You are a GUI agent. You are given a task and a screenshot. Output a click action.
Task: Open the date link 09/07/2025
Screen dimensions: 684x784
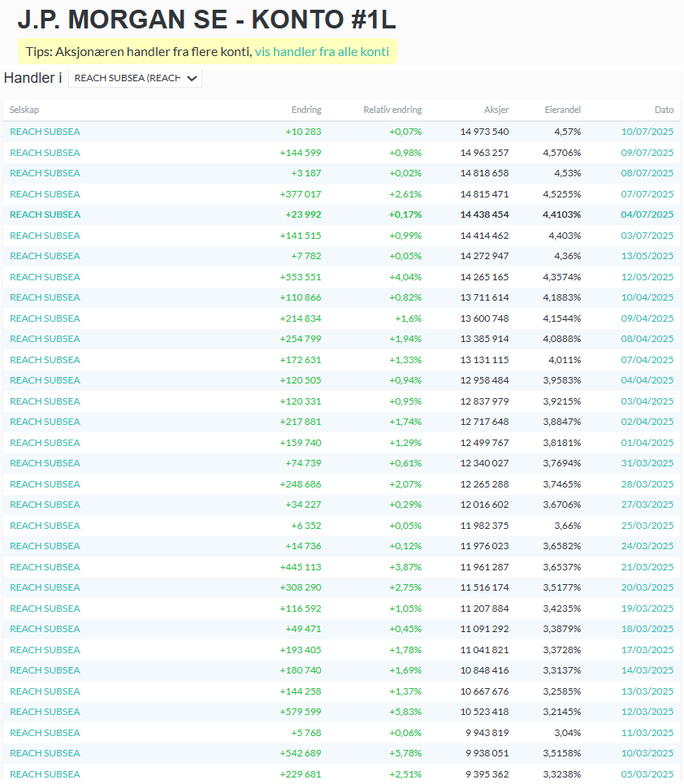647,153
